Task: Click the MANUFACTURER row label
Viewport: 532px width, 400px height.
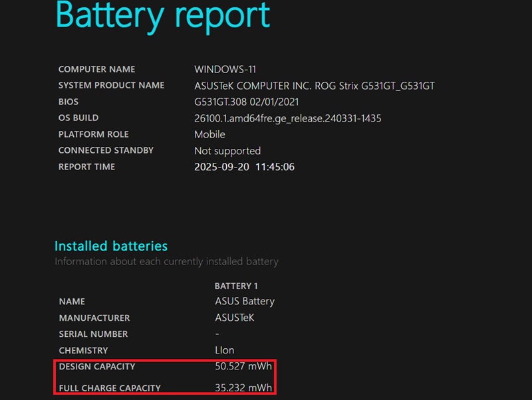Action: pos(94,318)
